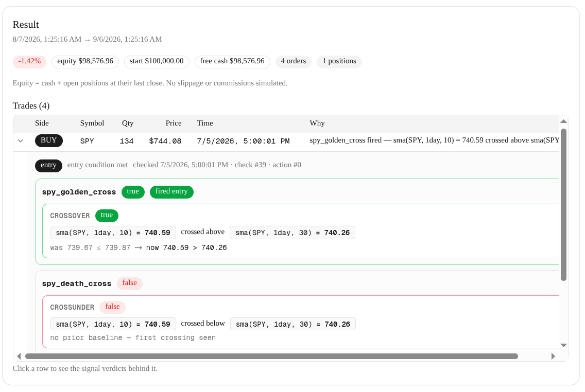Click the true badge beside CROSSOVER

[107, 216]
